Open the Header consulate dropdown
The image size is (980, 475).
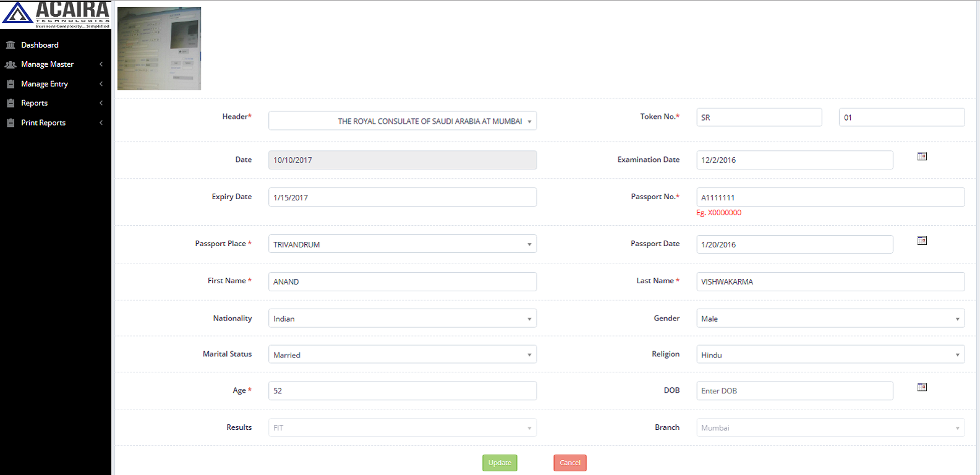click(x=402, y=121)
